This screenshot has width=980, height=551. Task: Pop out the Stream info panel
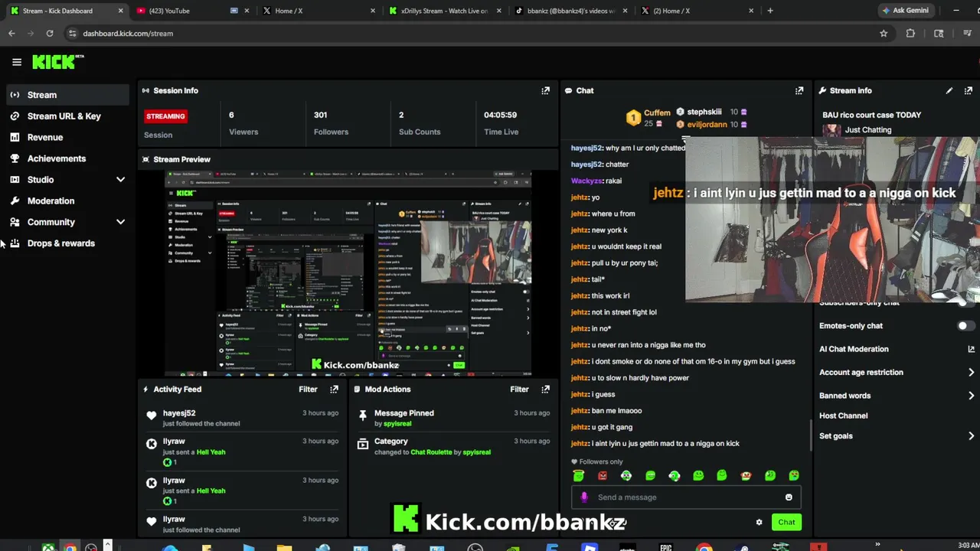coord(968,90)
